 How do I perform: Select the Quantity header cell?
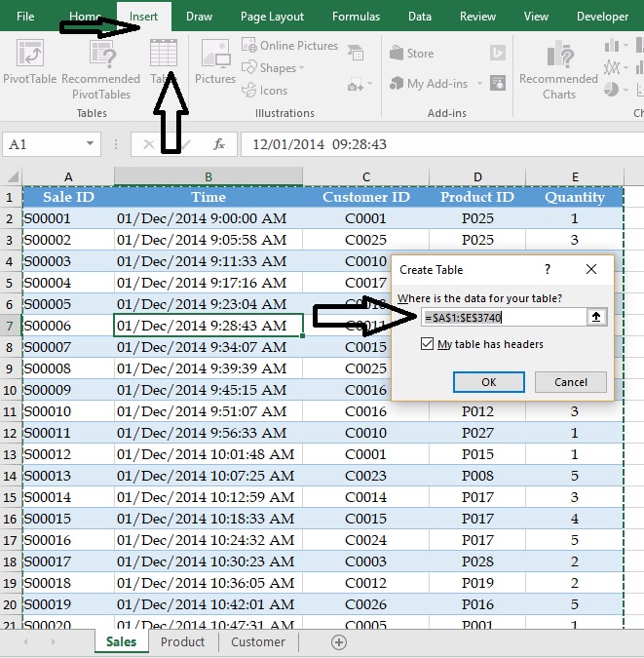tap(575, 197)
